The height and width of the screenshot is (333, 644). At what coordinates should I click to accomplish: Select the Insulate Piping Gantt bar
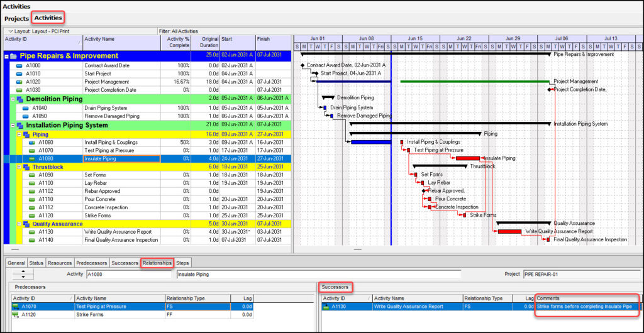[x=468, y=158]
